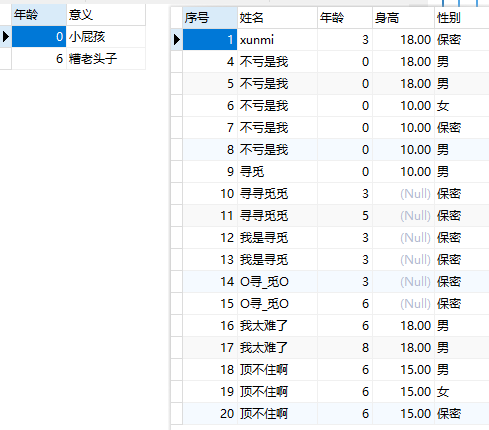Viewport: 489px width, 430px height.
Task: Click the 序号 column header
Action: tap(210, 18)
